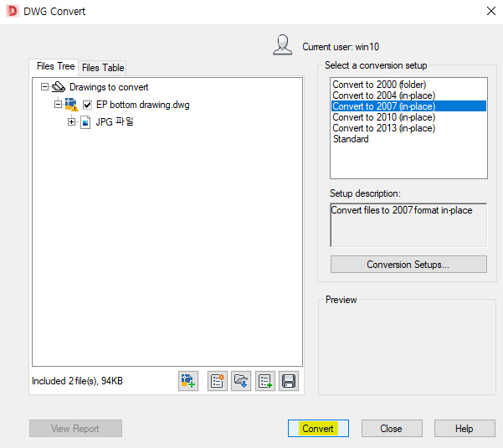Screen dimensions: 503x448
Task: Click the Append List icon with green plus
Action: coord(265,381)
